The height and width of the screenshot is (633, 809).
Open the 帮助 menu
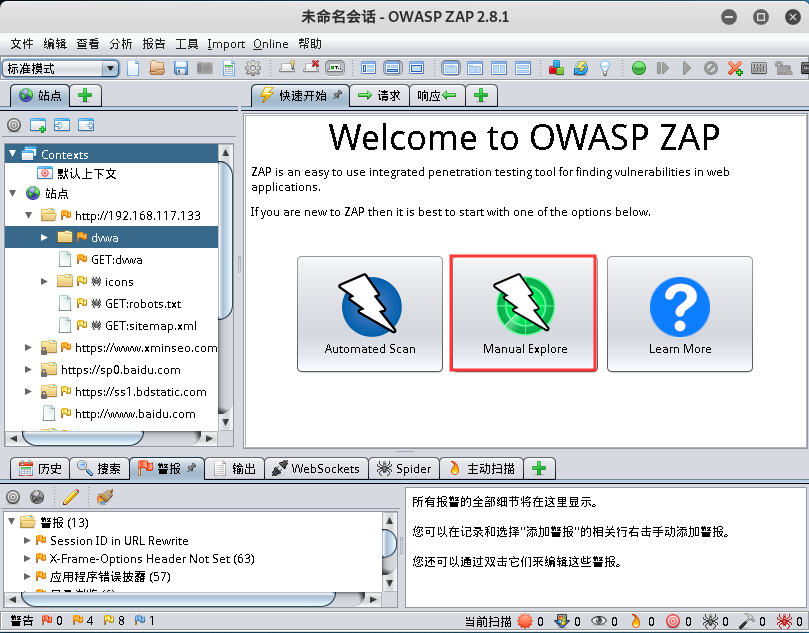(310, 44)
